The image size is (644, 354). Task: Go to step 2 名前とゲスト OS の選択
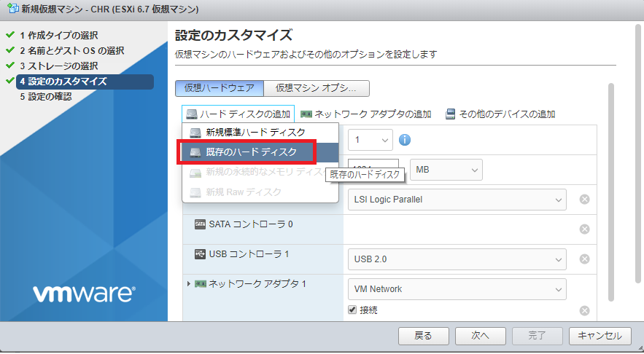pyautogui.click(x=72, y=51)
